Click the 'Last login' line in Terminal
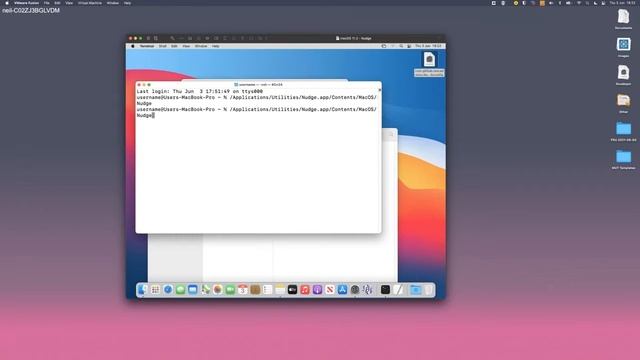 (200, 91)
